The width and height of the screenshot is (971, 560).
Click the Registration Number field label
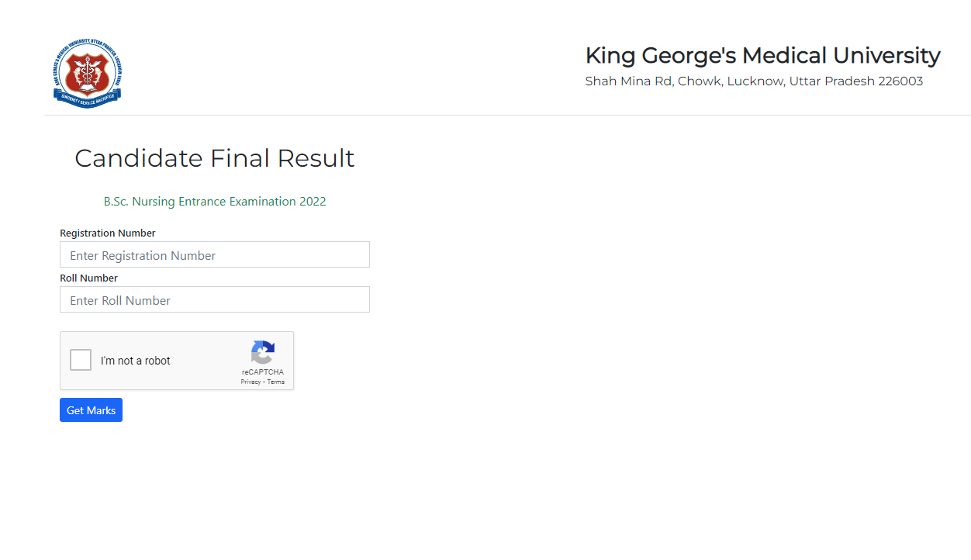tap(108, 233)
